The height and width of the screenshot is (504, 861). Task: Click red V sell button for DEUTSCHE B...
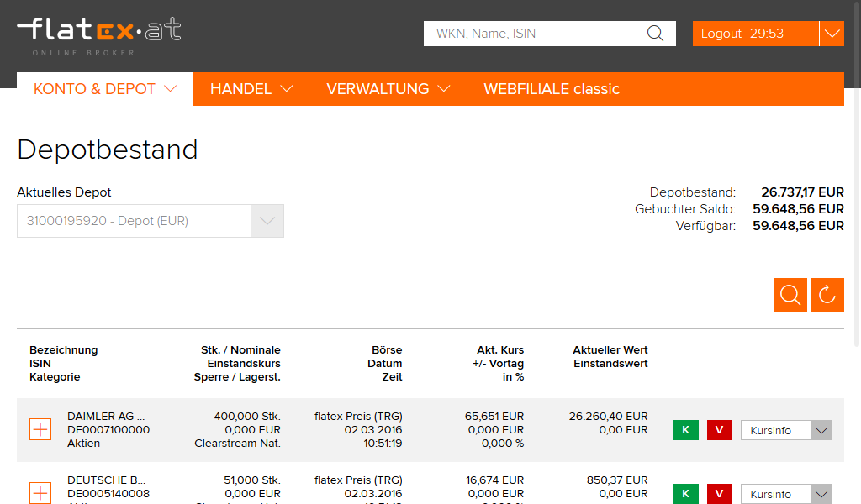click(x=720, y=494)
